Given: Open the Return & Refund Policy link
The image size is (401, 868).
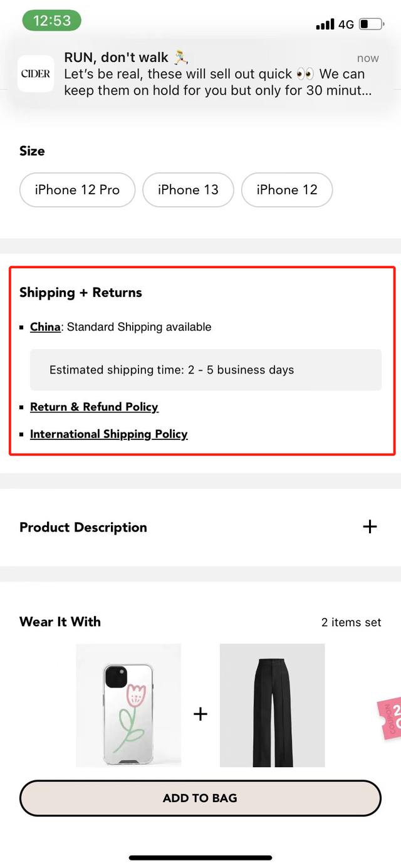Looking at the screenshot, I should [94, 407].
